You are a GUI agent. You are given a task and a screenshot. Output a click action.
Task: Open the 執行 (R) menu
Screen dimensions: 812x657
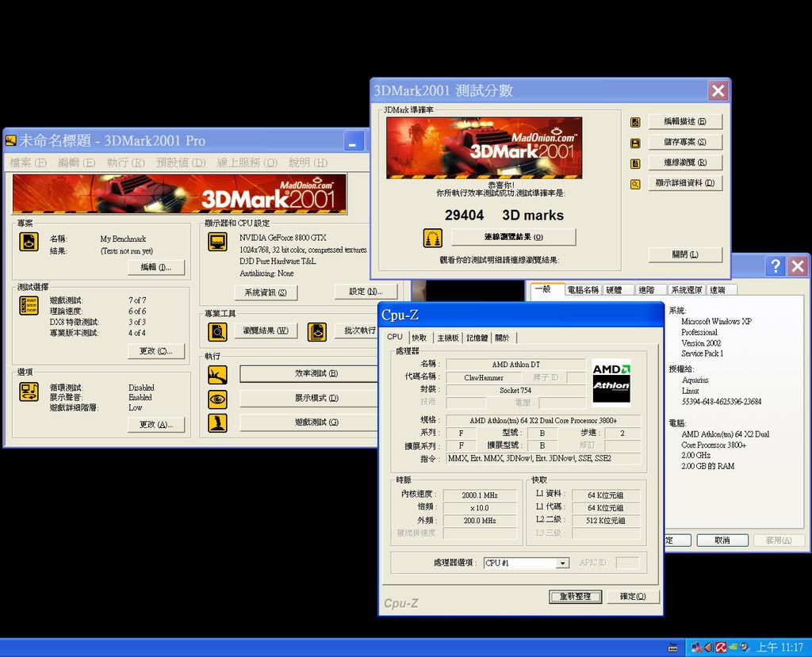(126, 162)
